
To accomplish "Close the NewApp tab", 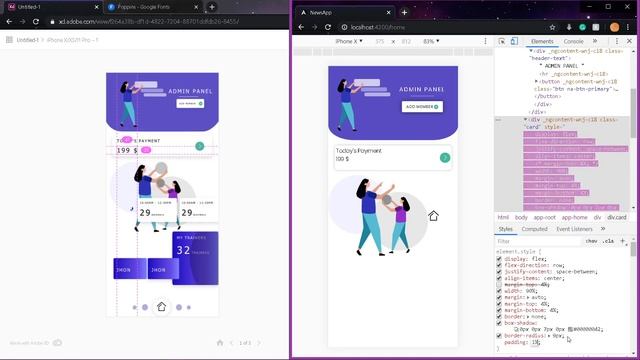I will 388,13.
